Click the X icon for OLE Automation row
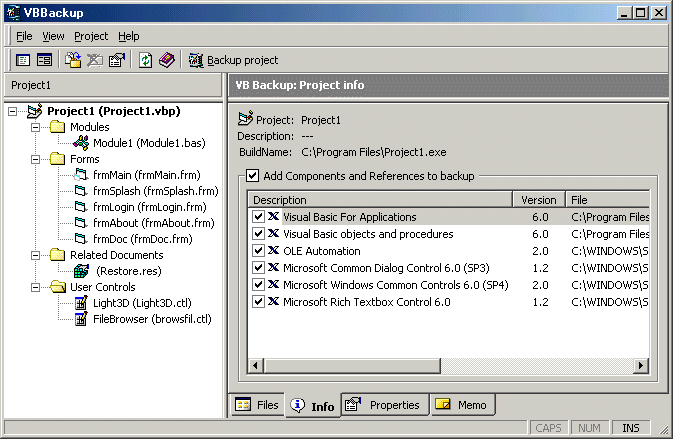 (273, 250)
